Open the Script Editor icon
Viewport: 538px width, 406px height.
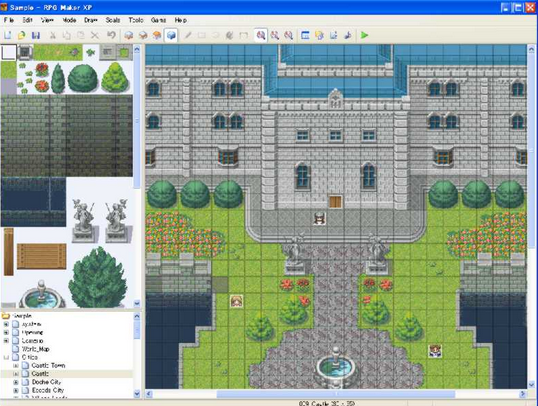334,35
